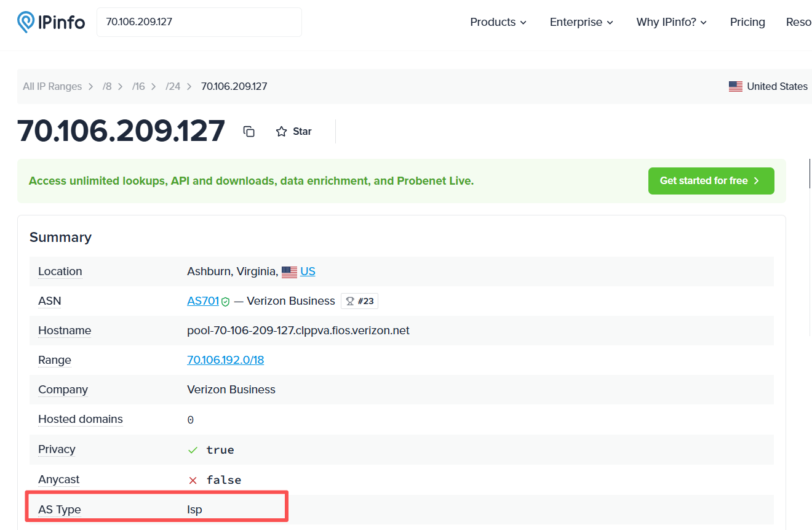This screenshot has height=530, width=812.
Task: Click the Range label
Action: click(55, 360)
